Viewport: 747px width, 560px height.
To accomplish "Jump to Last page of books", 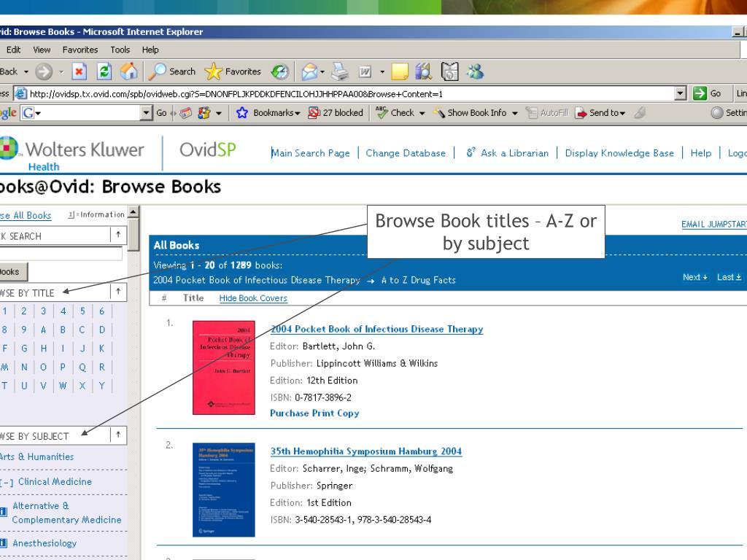I will [729, 277].
